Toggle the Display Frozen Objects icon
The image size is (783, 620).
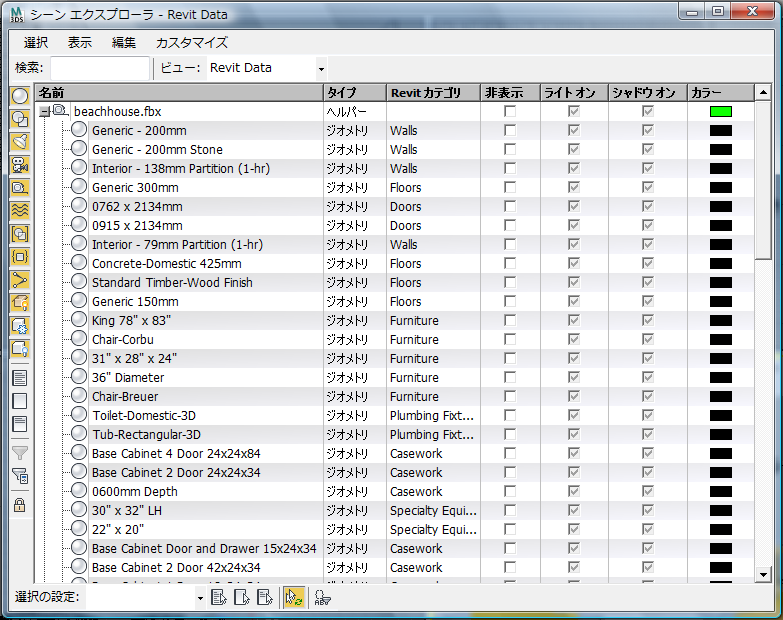(20, 326)
